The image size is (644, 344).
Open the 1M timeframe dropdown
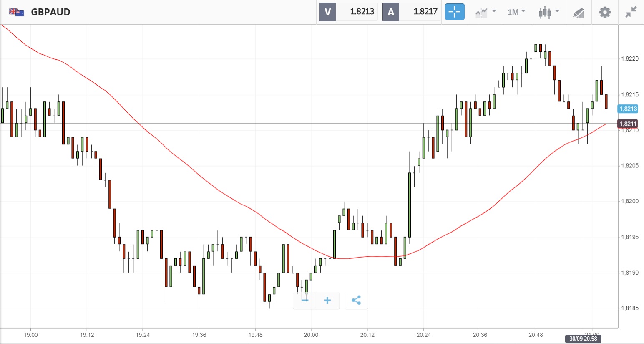tap(516, 12)
